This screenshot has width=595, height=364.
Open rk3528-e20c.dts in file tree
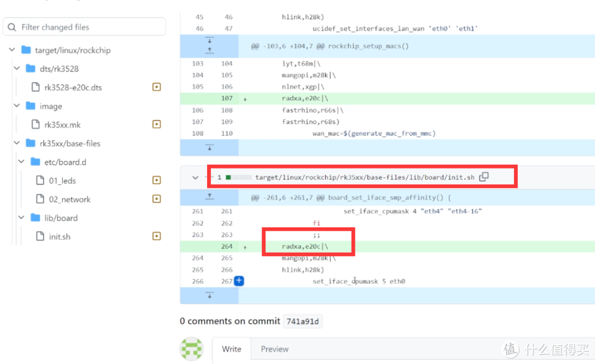[x=73, y=88]
